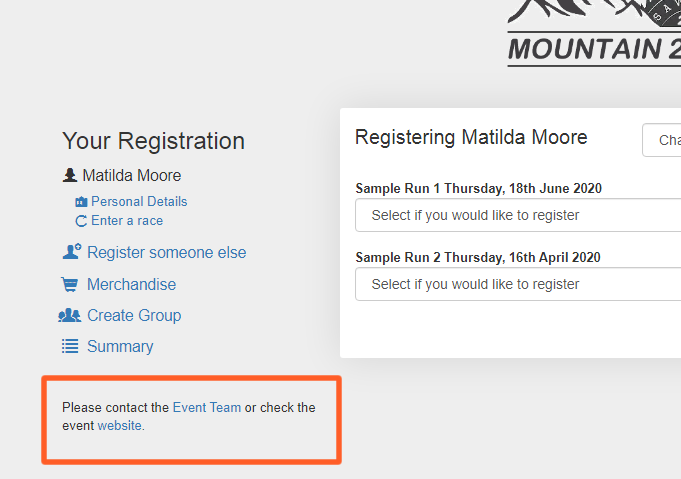Open the Merchandise section
The width and height of the screenshot is (681, 479).
pos(131,285)
